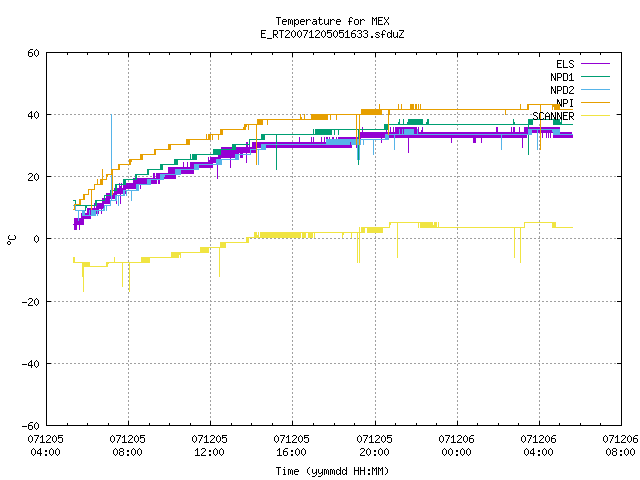The width and height of the screenshot is (640, 480).
Task: Click the tall blue NPD2 spike reaching 40
Action: 111,155
